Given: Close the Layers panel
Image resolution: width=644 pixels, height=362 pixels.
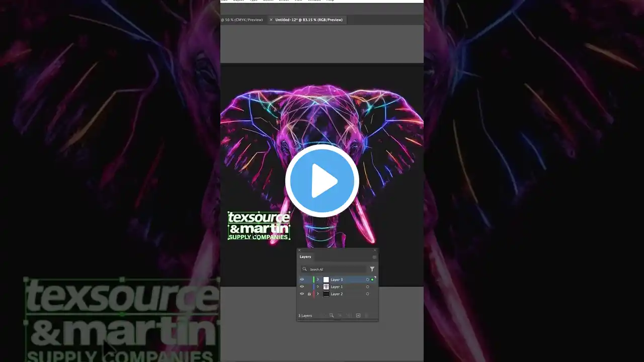Looking at the screenshot, I should [x=299, y=250].
